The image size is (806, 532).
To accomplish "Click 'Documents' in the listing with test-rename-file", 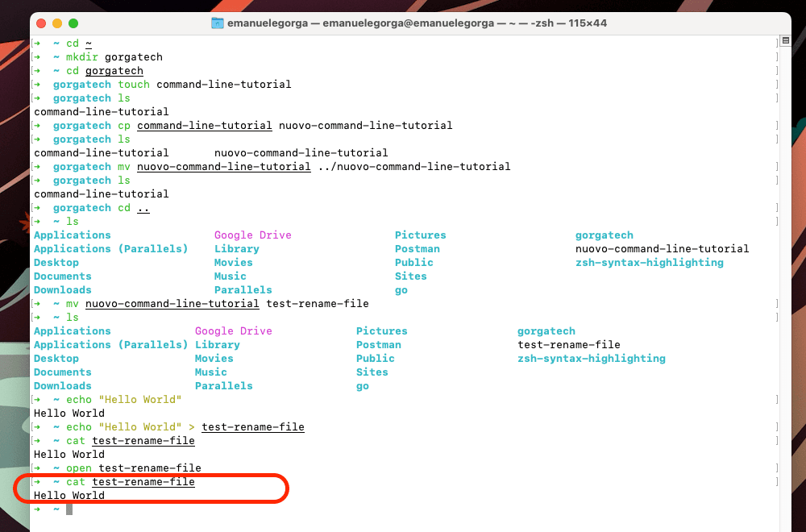I will [63, 372].
